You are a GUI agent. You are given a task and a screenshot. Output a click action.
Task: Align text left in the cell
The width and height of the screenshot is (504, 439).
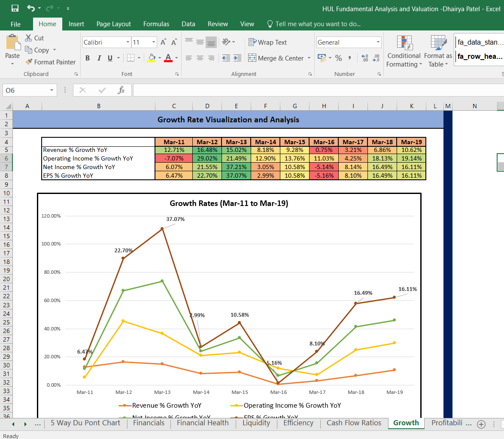click(189, 58)
